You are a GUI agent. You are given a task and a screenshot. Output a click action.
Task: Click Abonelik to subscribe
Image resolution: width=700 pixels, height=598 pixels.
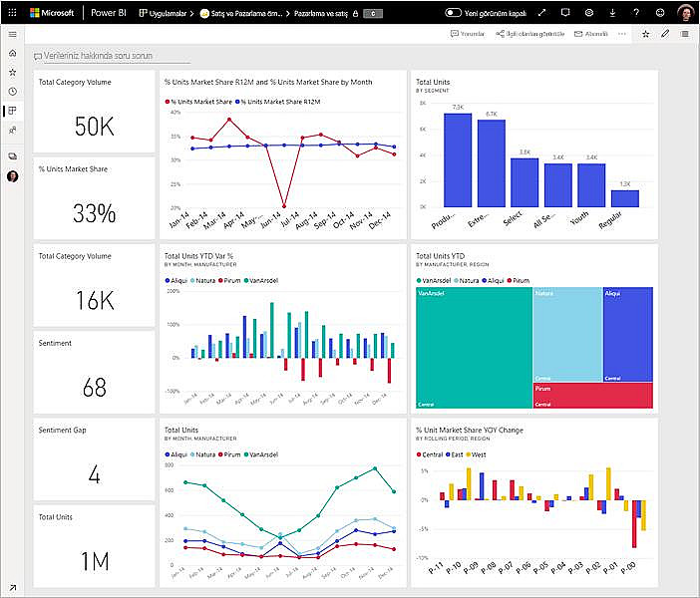point(591,34)
